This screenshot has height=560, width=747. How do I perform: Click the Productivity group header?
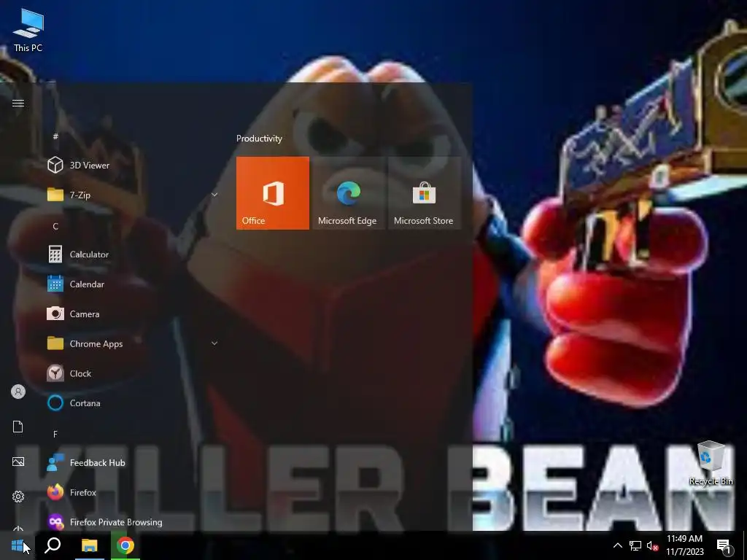tap(259, 139)
